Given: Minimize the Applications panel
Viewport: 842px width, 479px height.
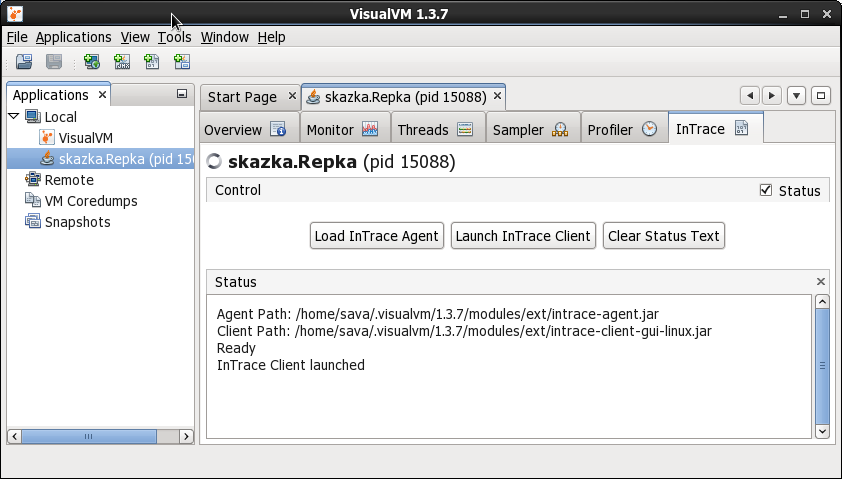Looking at the screenshot, I should tap(182, 94).
